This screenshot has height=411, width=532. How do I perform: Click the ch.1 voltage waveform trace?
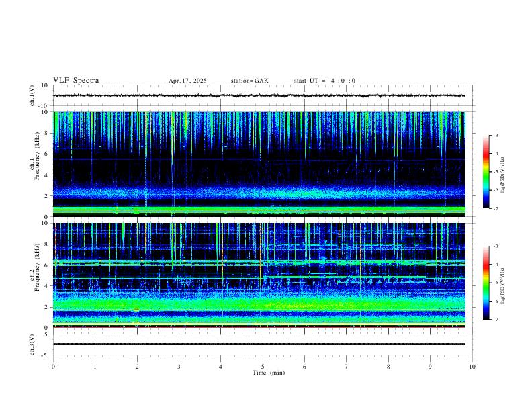pos(259,95)
